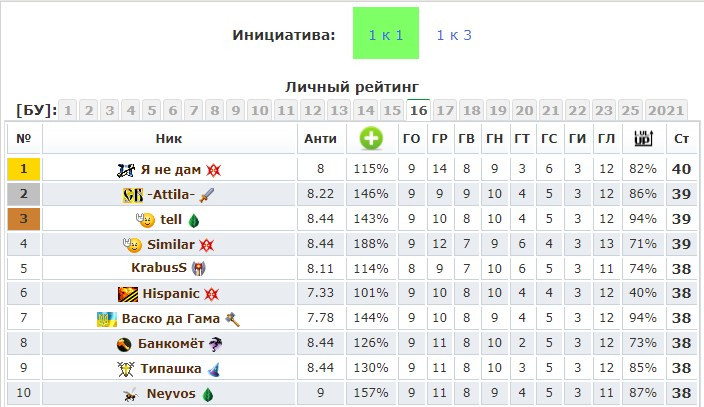The height and width of the screenshot is (407, 704).
Task: Switch to the 1 к 3 initiative option
Action: click(x=454, y=35)
